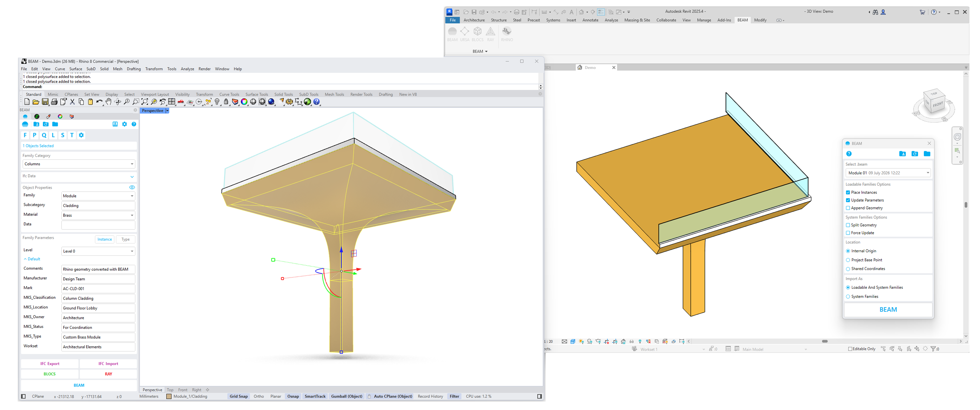
Task: Toggle Osnap in Rhino status bar
Action: click(293, 396)
